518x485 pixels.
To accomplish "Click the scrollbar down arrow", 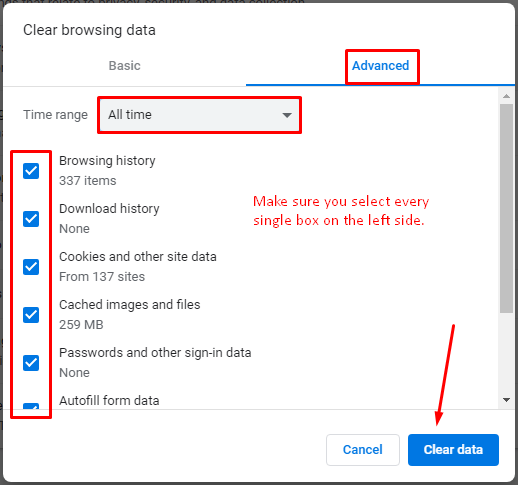I will pyautogui.click(x=506, y=400).
